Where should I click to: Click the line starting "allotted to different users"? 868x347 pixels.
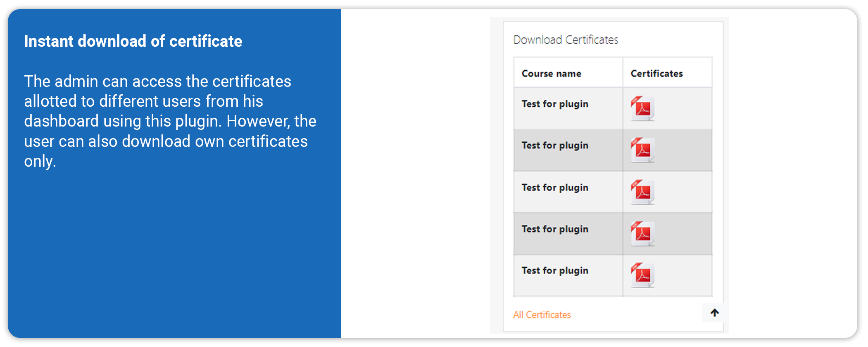pyautogui.click(x=143, y=101)
